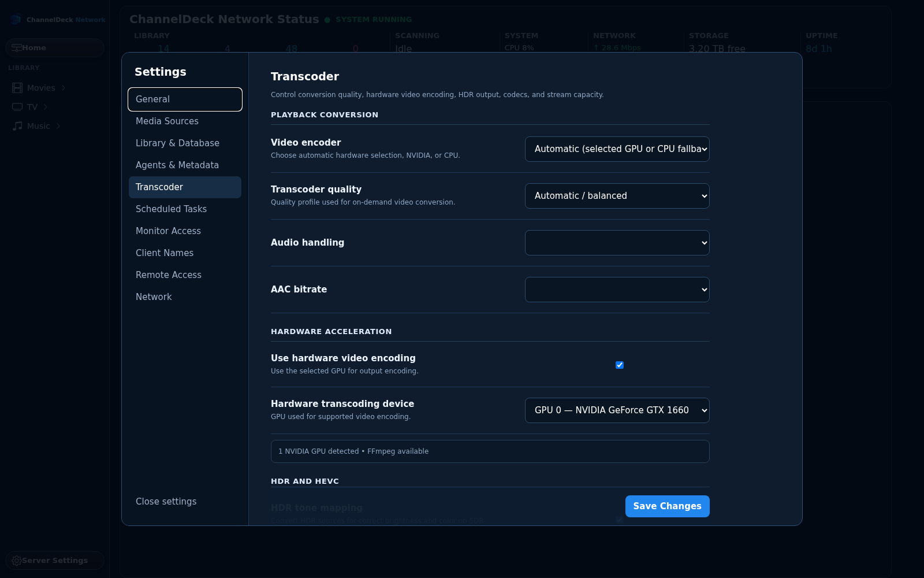
Task: Click the PLAYBACK CONVERSION section heading
Action: pos(325,115)
